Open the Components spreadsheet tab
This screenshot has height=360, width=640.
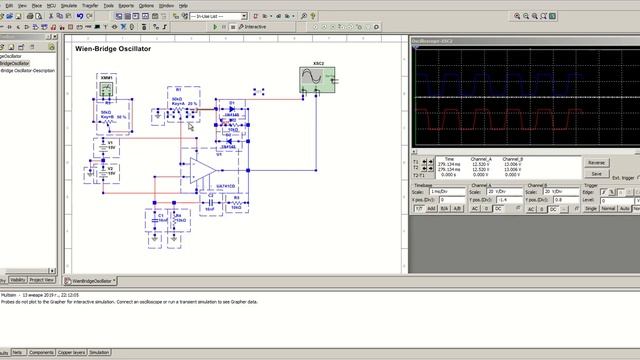click(41, 352)
